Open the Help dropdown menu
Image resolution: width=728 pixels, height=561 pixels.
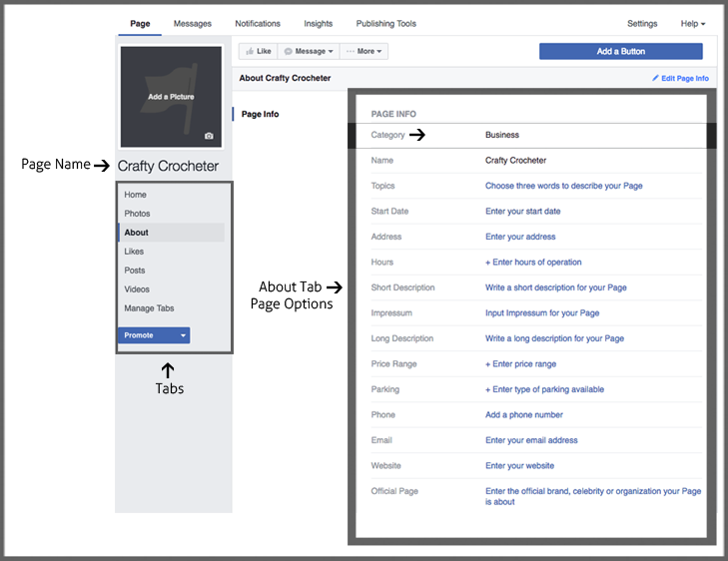[693, 24]
